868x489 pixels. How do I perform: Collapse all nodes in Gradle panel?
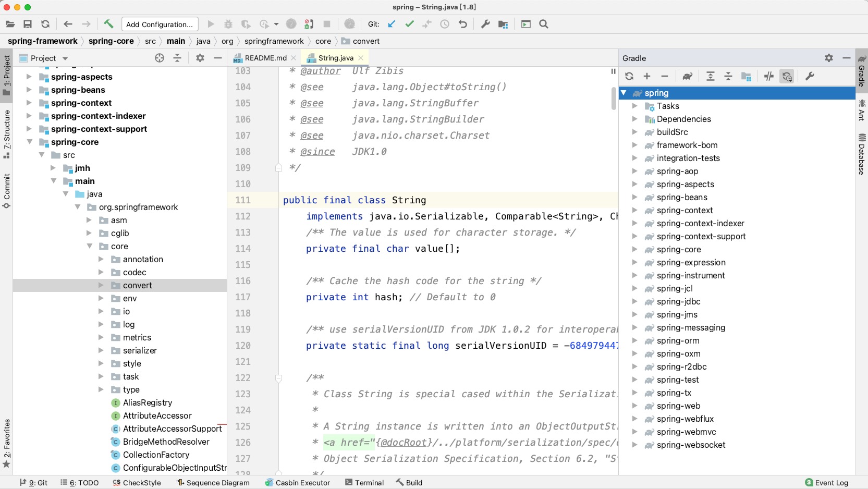(x=728, y=76)
